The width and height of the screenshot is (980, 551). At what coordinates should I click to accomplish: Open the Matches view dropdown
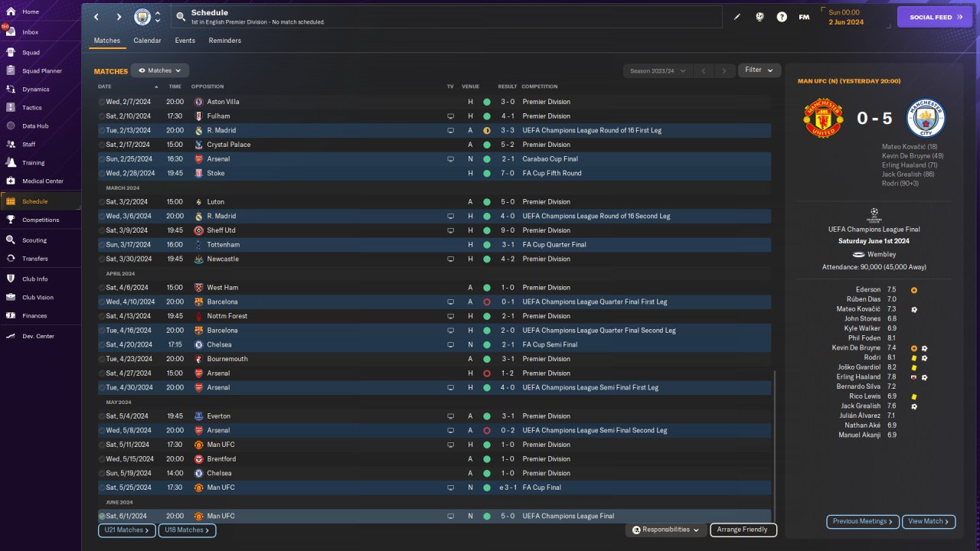pyautogui.click(x=159, y=70)
